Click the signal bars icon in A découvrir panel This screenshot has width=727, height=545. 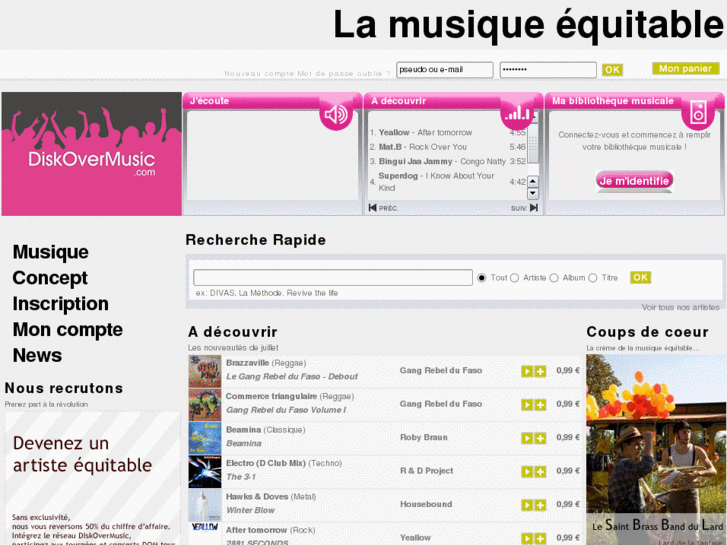click(x=517, y=114)
